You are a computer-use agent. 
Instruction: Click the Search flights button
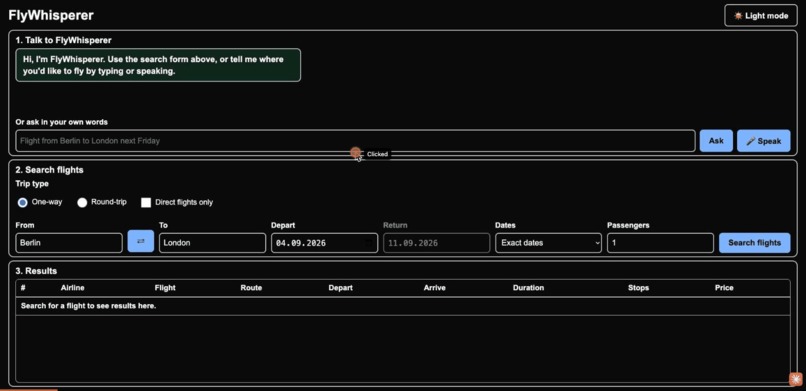(x=754, y=243)
